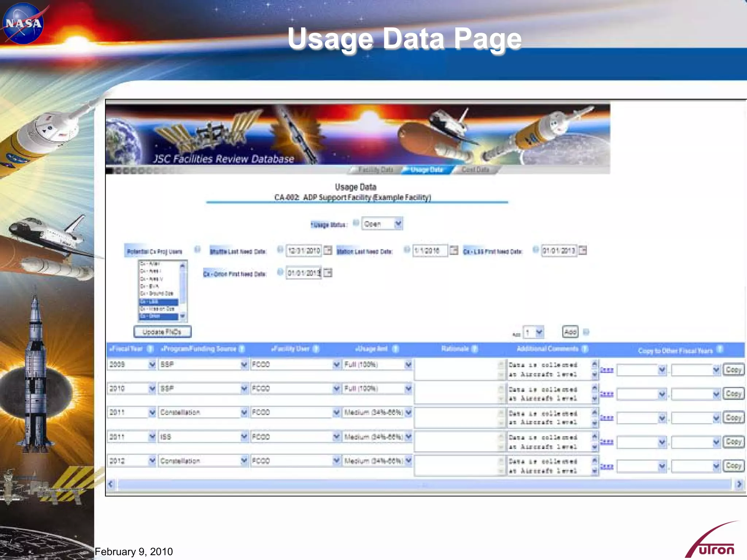Click help icon beside Usage Status
The width and height of the screenshot is (747, 560).
pyautogui.click(x=356, y=223)
